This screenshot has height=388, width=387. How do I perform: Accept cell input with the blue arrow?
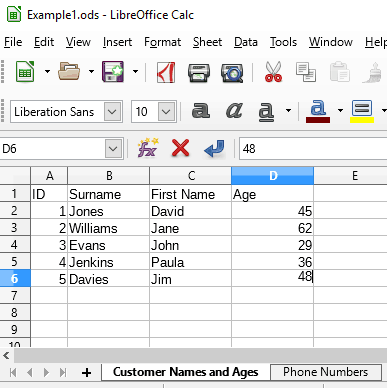[x=214, y=149]
